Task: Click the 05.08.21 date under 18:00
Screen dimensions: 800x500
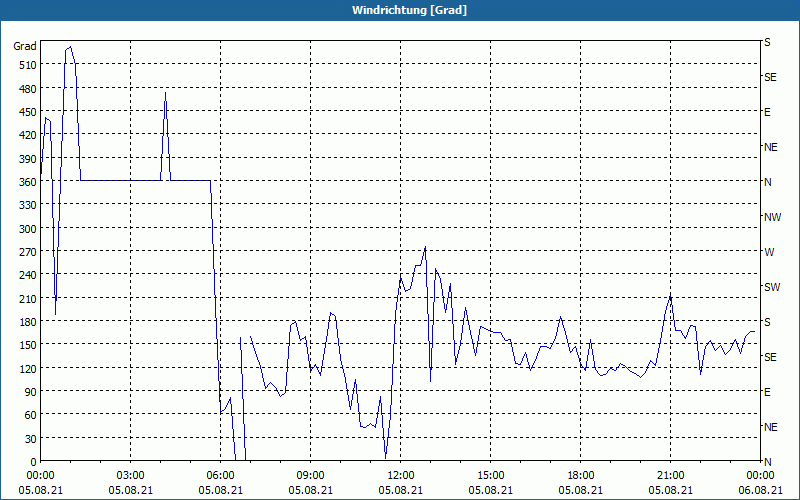Action: coord(581,490)
